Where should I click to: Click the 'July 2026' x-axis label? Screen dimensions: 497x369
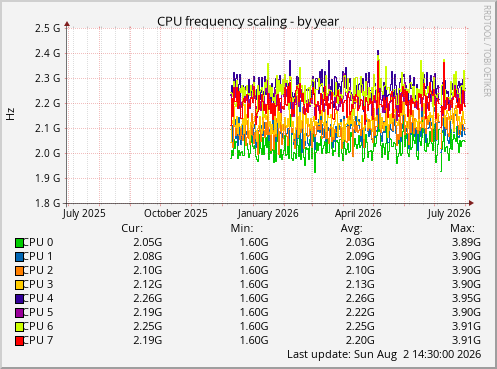pyautogui.click(x=449, y=214)
